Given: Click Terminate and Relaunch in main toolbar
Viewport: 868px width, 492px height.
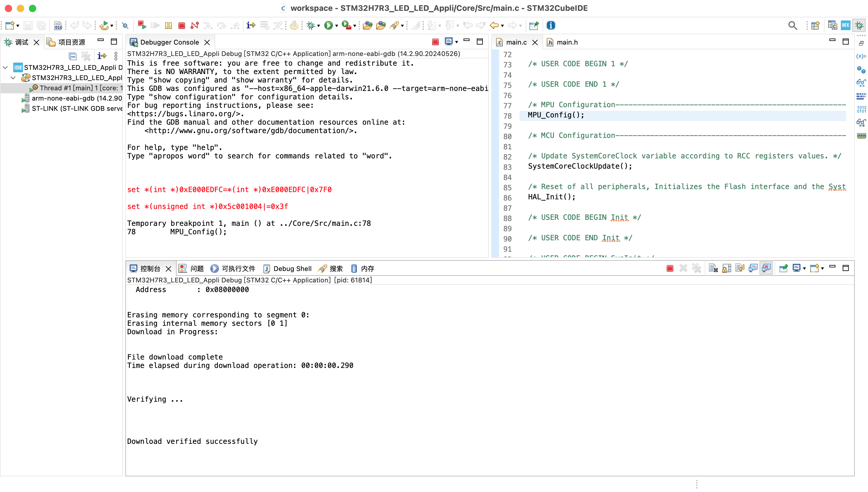Looking at the screenshot, I should pos(142,25).
